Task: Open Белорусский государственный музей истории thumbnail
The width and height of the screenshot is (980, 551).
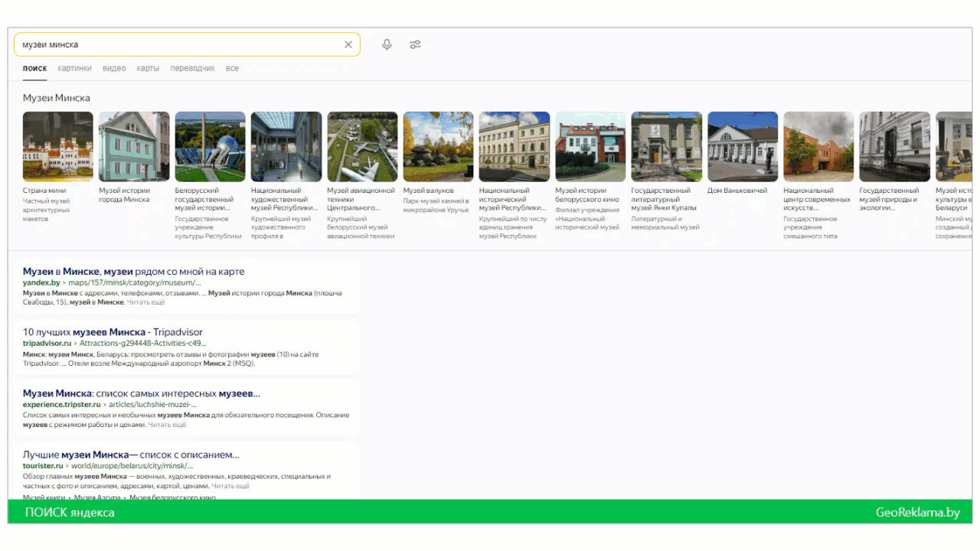Action: click(210, 146)
